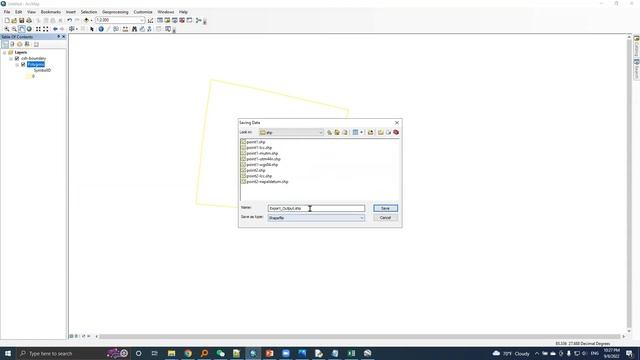The width and height of the screenshot is (640, 360).
Task: Click the Save button in dialog
Action: click(x=385, y=208)
